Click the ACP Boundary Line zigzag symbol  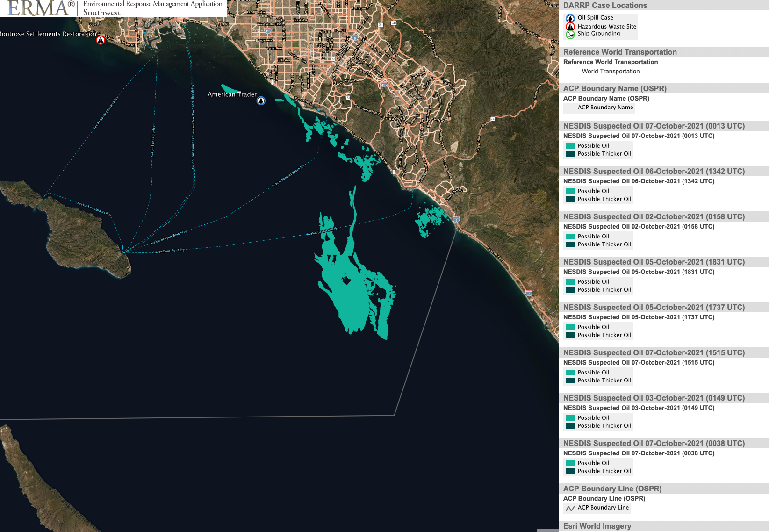click(570, 508)
